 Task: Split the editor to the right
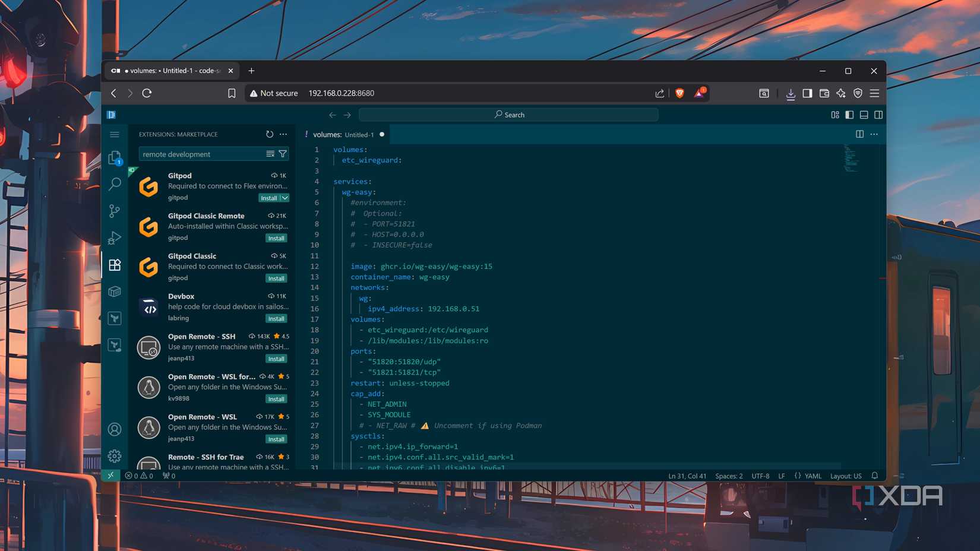859,134
